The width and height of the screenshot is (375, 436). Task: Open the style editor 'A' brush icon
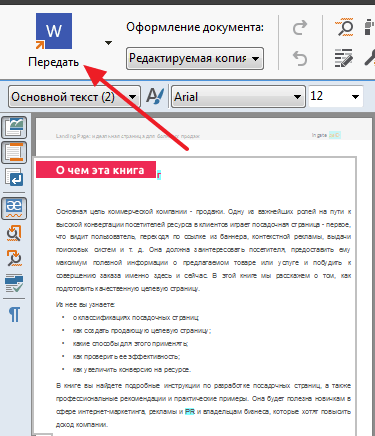[155, 96]
